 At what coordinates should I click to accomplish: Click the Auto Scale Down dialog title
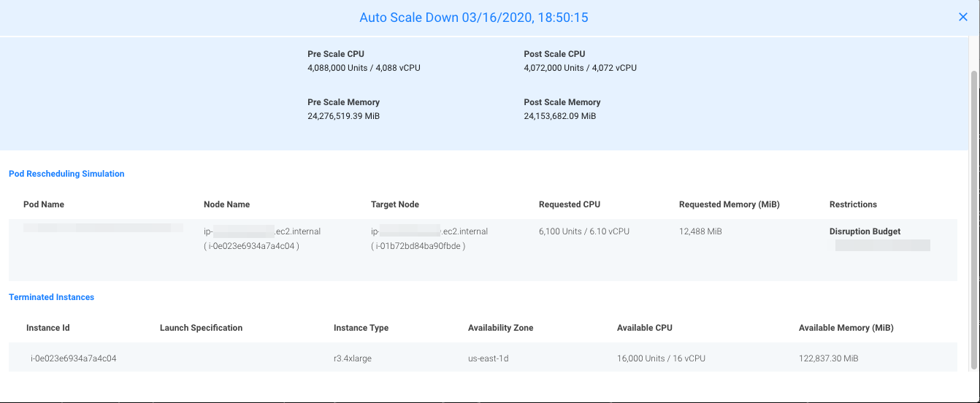473,18
